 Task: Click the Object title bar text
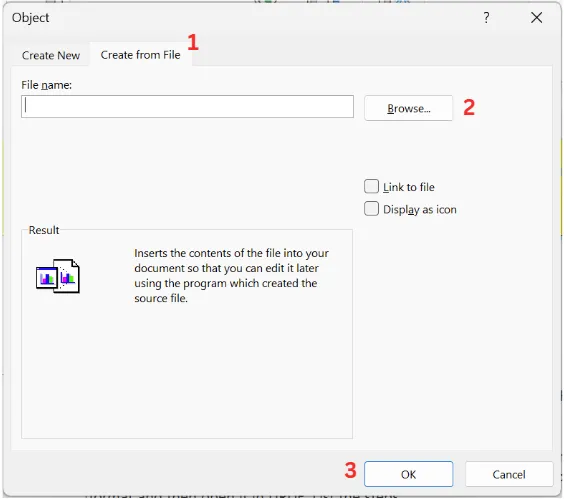click(31, 18)
